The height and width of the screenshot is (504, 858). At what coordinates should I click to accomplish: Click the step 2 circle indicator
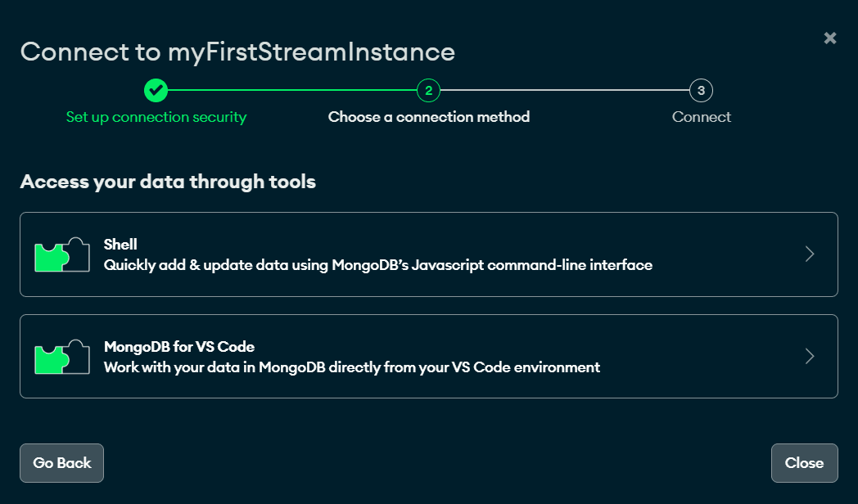pos(428,90)
